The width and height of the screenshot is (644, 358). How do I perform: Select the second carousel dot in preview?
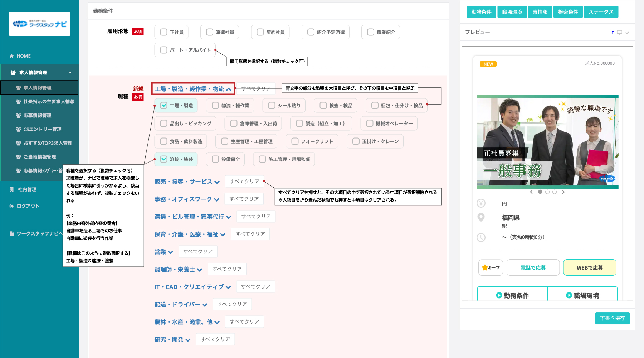tap(547, 192)
